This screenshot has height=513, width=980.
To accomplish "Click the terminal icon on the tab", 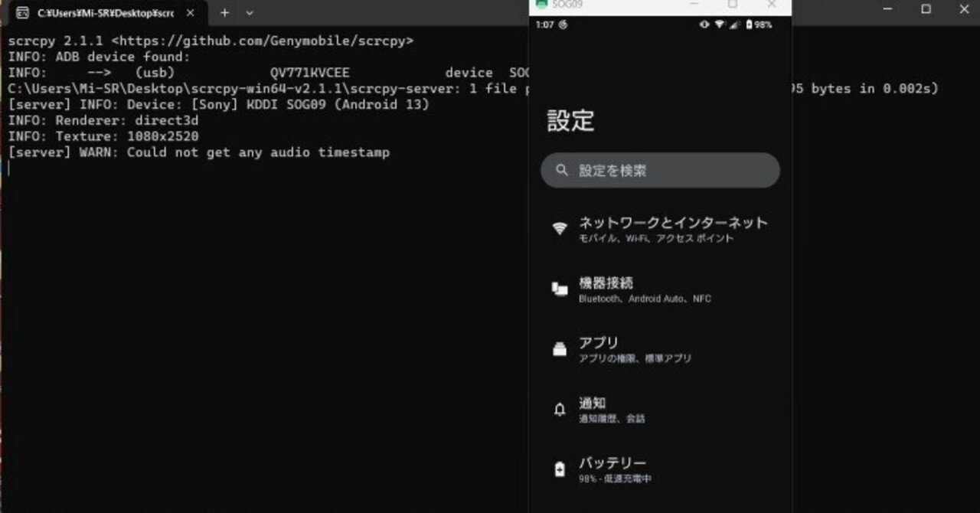I will (23, 13).
